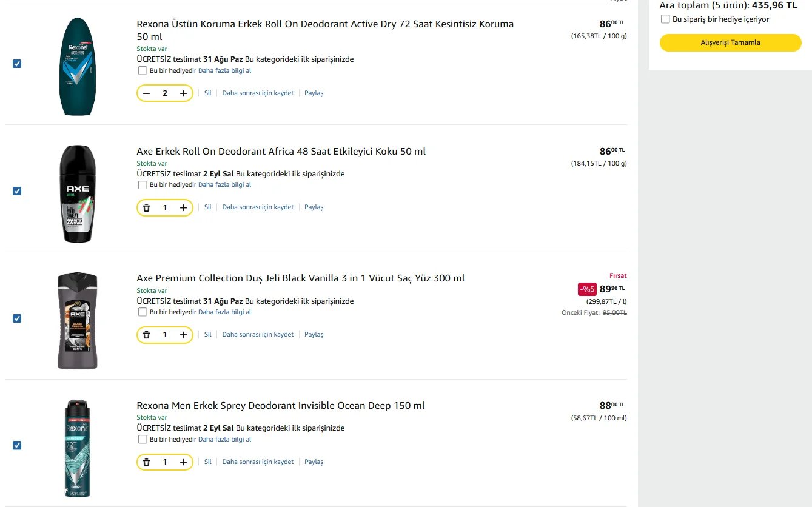Open Rexona Men Invisible Ocean Deep product title

(281, 406)
